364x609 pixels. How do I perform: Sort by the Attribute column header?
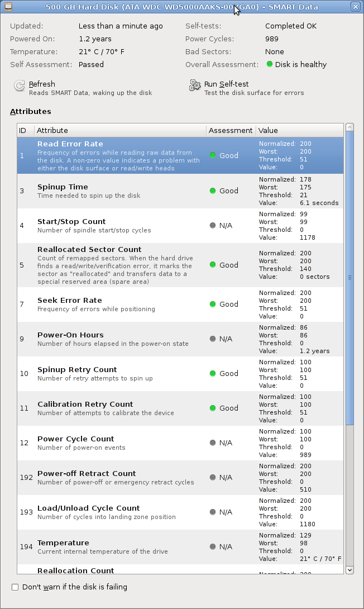pyautogui.click(x=120, y=131)
